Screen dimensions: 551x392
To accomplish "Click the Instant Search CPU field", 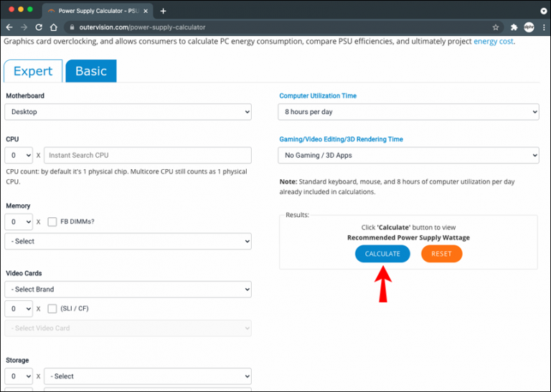I will tap(148, 156).
